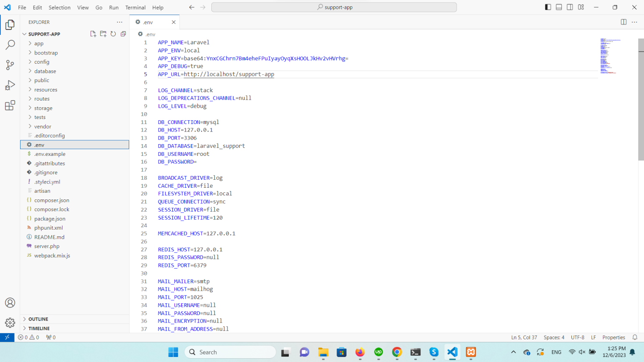
Task: Toggle the Secondary Side Bar
Action: click(x=570, y=7)
